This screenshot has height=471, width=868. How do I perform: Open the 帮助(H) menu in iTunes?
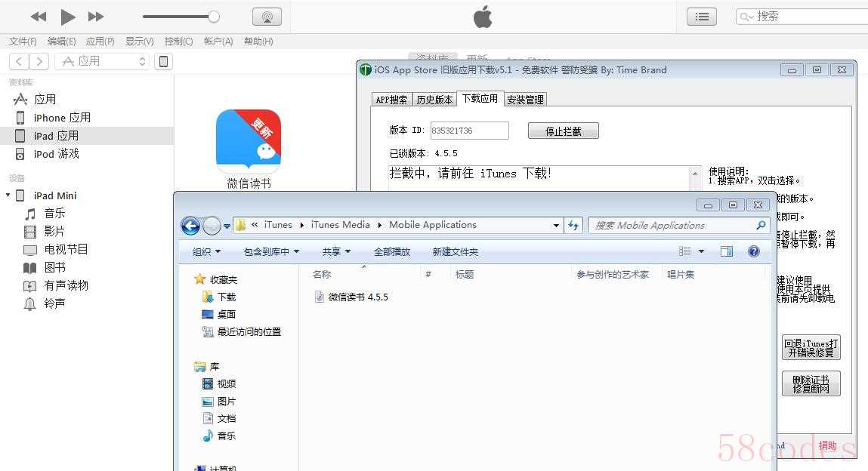point(258,42)
